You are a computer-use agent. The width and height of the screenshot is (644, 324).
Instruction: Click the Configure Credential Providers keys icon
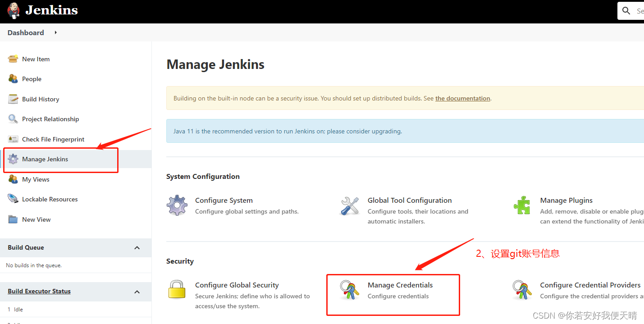tap(522, 290)
